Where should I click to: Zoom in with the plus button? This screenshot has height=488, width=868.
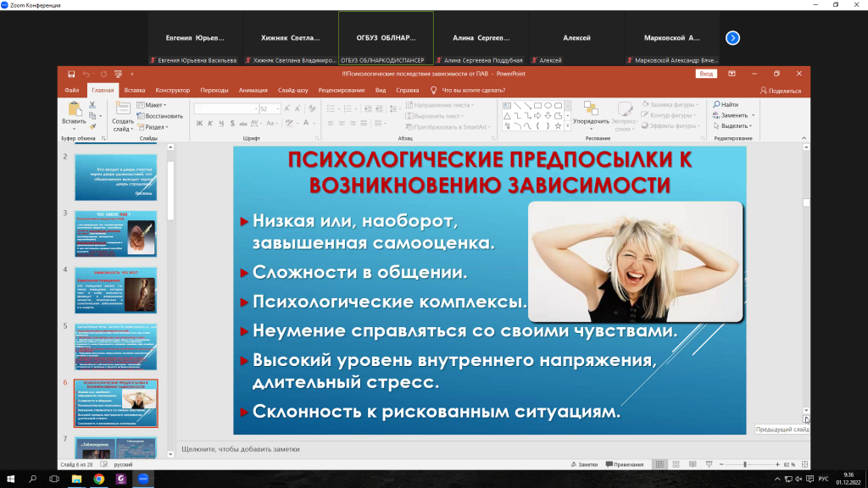[777, 465]
